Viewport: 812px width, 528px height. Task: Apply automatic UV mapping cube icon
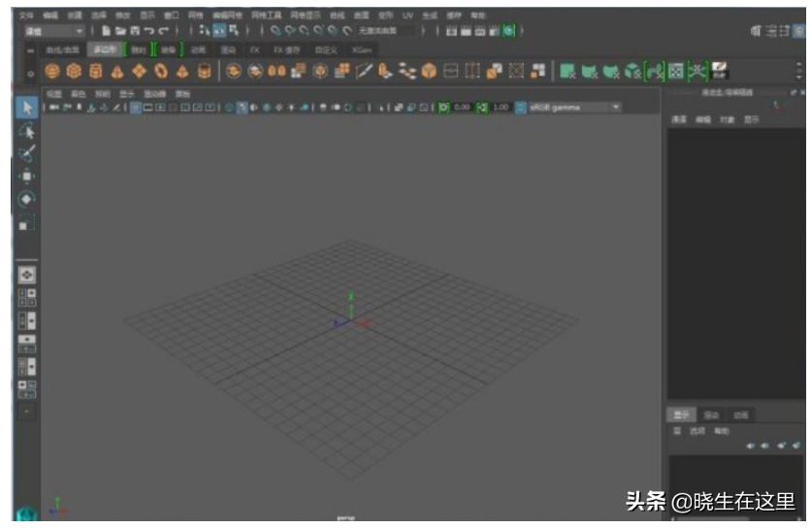pyautogui.click(x=633, y=71)
